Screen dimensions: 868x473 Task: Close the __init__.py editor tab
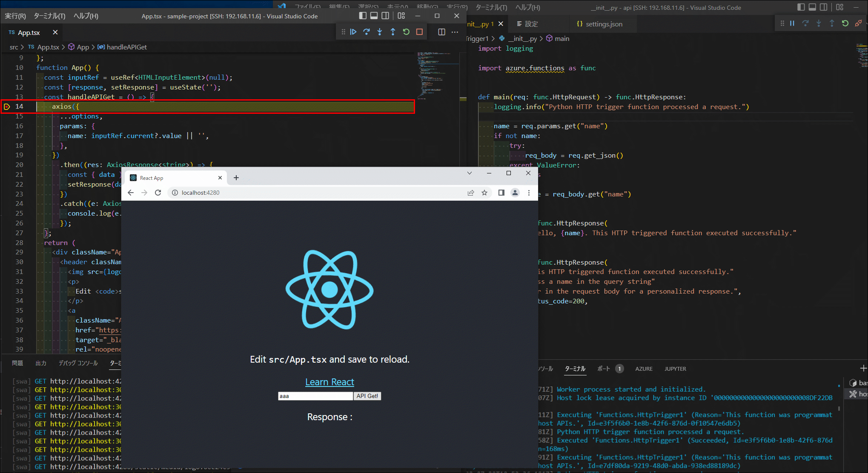pyautogui.click(x=501, y=24)
